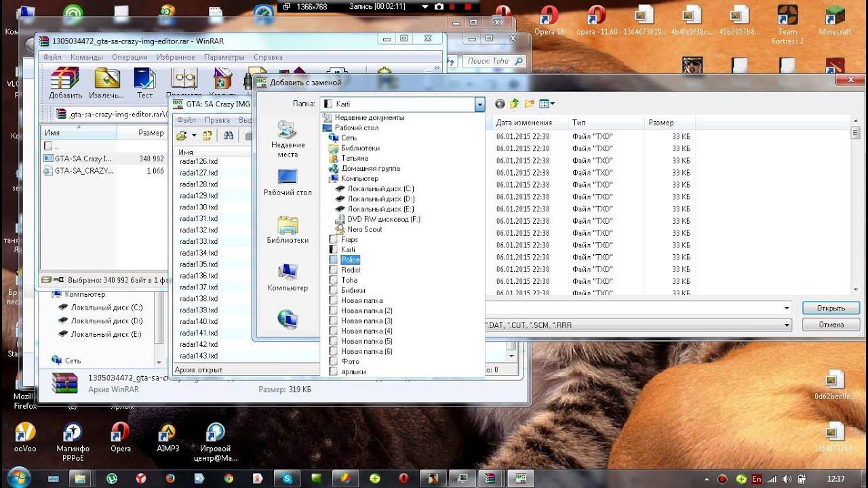Select Домашняя группа in the dropdown list
Viewport: 868px width, 488px height.
(x=370, y=168)
